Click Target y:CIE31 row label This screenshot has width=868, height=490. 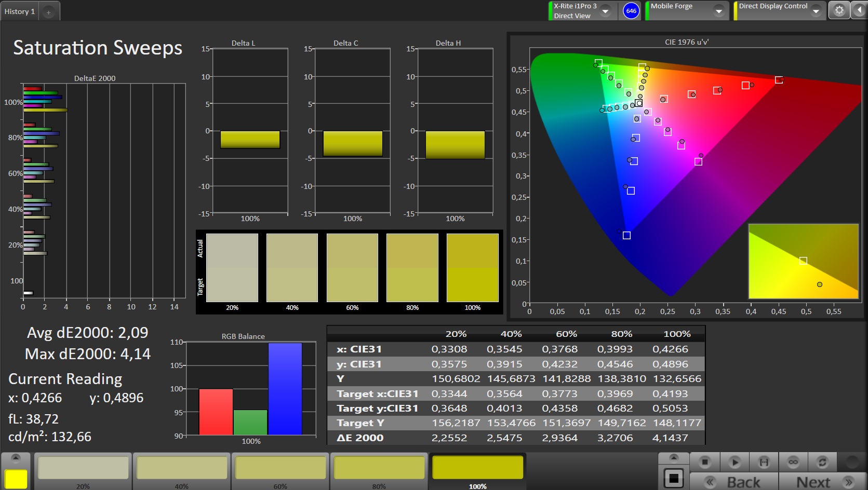[377, 409]
